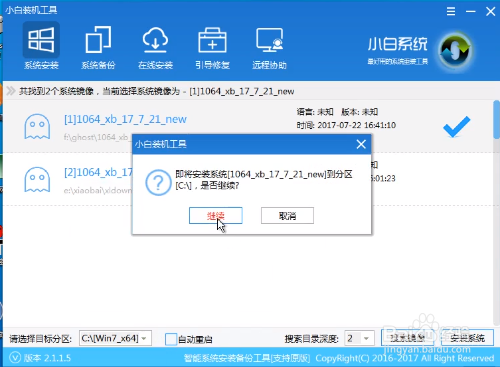Close the main 小白装机工具 window
Screen dimensions: 500x367
coord(490,12)
